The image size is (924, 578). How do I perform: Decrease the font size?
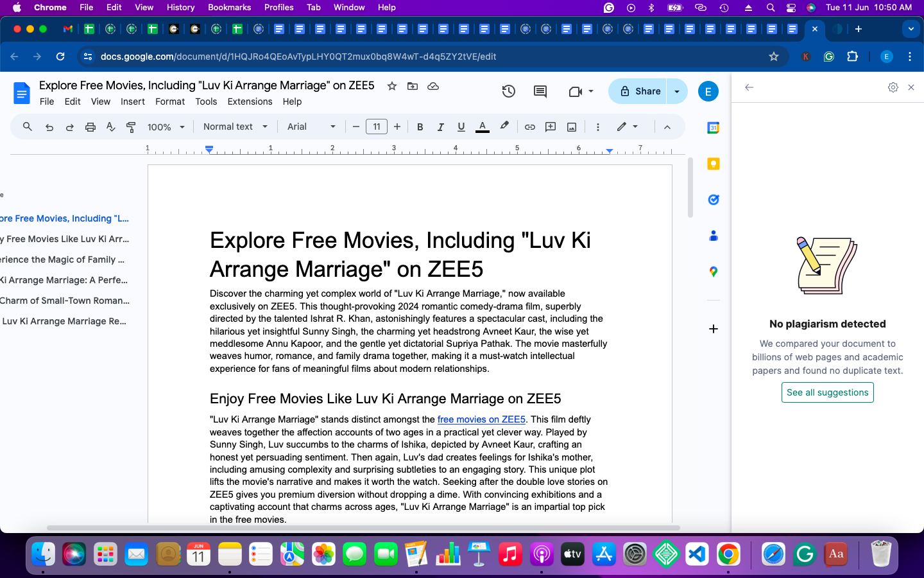(x=356, y=127)
